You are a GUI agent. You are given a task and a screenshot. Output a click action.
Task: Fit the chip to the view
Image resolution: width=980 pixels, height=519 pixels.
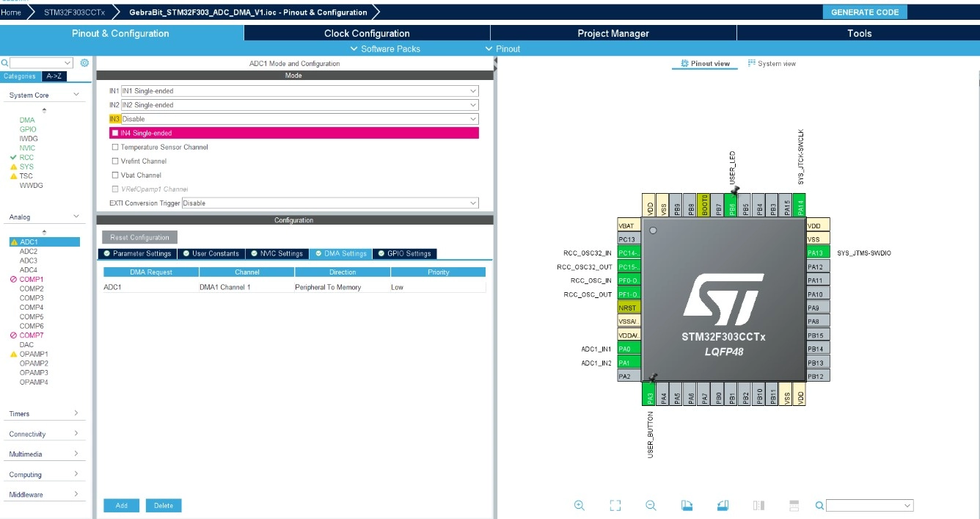[x=615, y=505]
